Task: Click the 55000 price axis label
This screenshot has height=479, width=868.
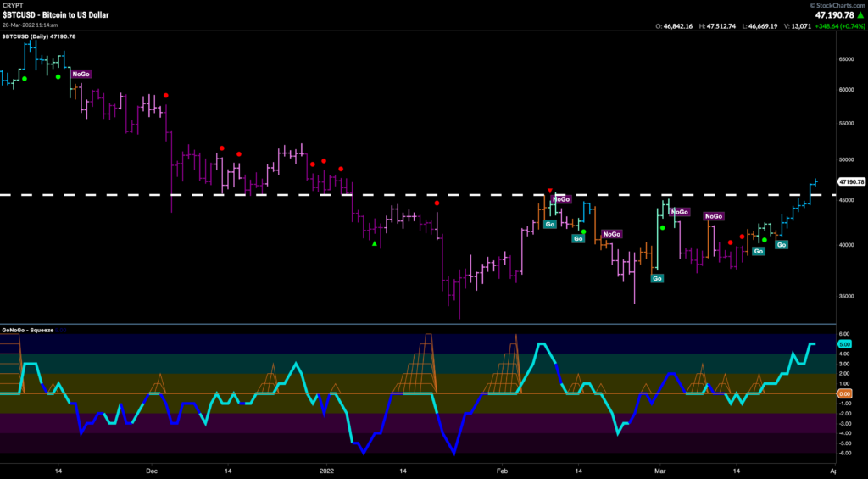Action: (x=847, y=123)
